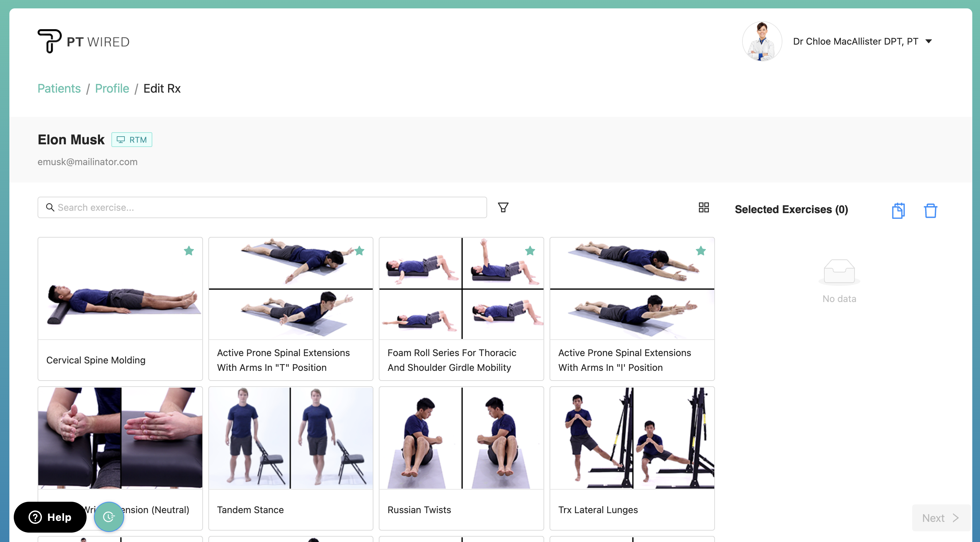Unfavorite Foam Roll Series exercise star
The image size is (980, 542).
click(x=530, y=251)
